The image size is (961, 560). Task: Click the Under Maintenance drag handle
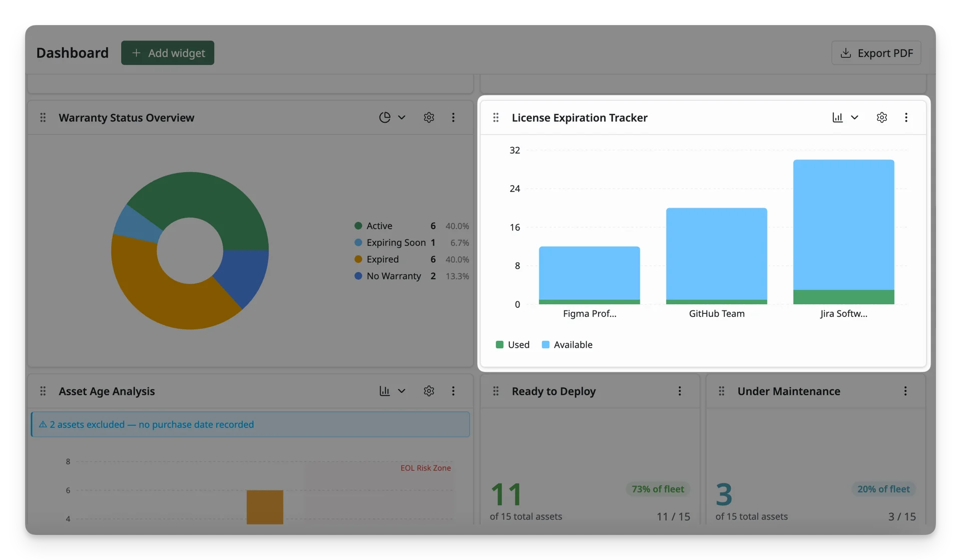click(x=721, y=391)
